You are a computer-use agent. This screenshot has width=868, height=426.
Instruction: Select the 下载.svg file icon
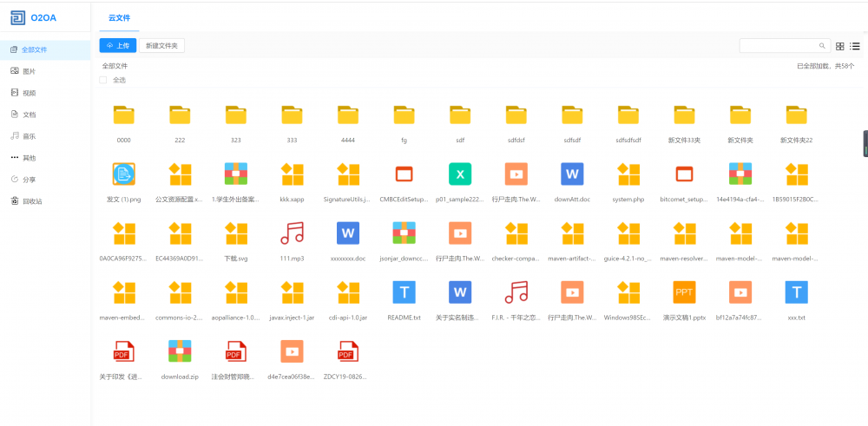(236, 233)
